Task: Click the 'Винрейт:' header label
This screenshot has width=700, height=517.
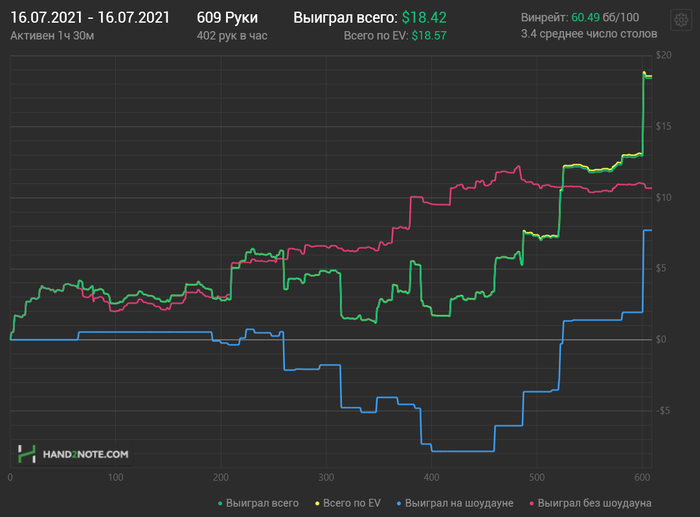Action: tap(545, 17)
